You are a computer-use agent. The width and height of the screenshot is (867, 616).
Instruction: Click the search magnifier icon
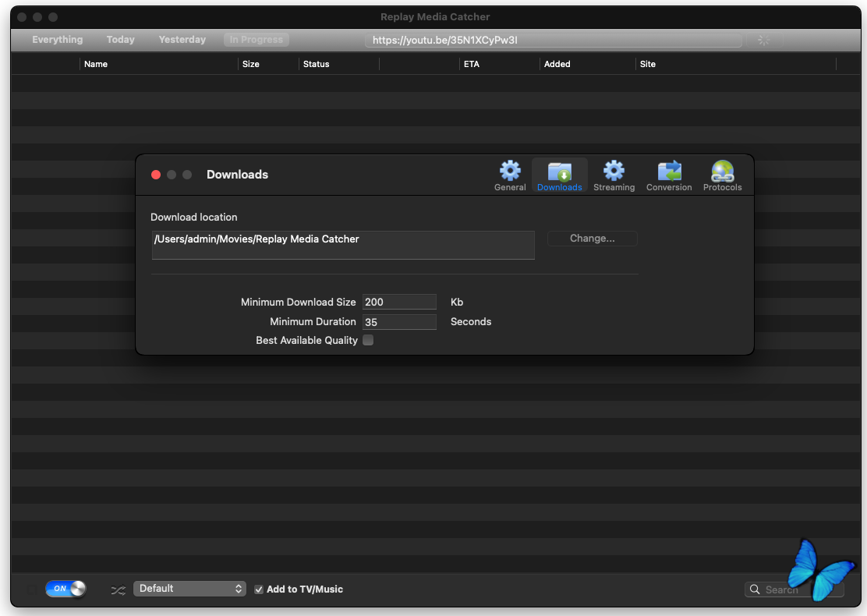pyautogui.click(x=755, y=589)
